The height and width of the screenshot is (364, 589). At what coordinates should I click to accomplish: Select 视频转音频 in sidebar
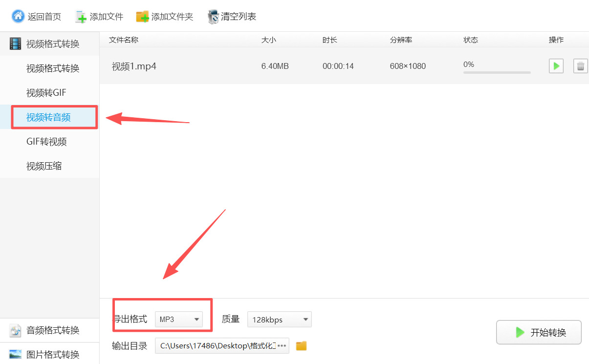point(49,117)
